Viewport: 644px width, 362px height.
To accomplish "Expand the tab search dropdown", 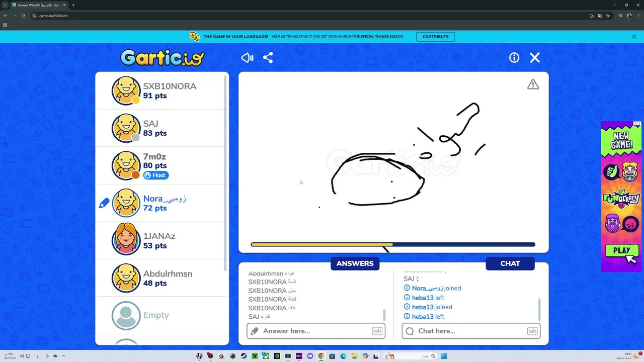I will pyautogui.click(x=5, y=5).
